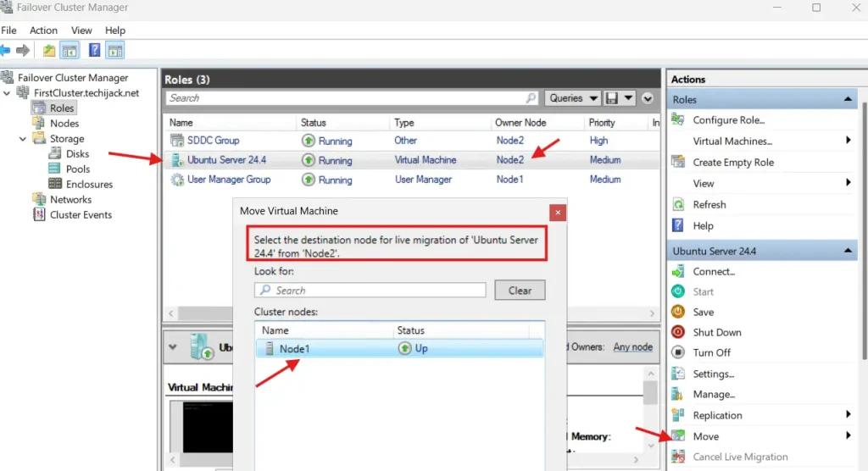This screenshot has width=868, height=471.
Task: Collapse the FirstCluster.techijack.net tree node
Action: click(x=7, y=93)
